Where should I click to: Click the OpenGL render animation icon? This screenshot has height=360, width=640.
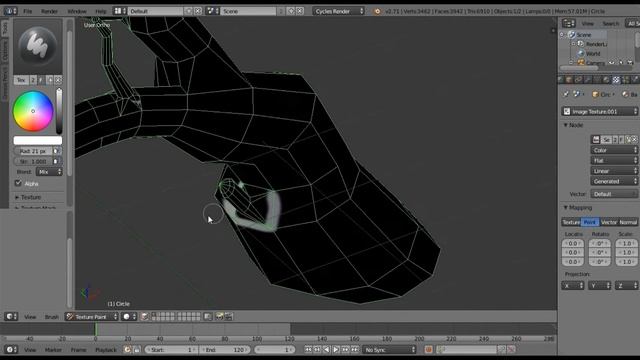(229, 316)
